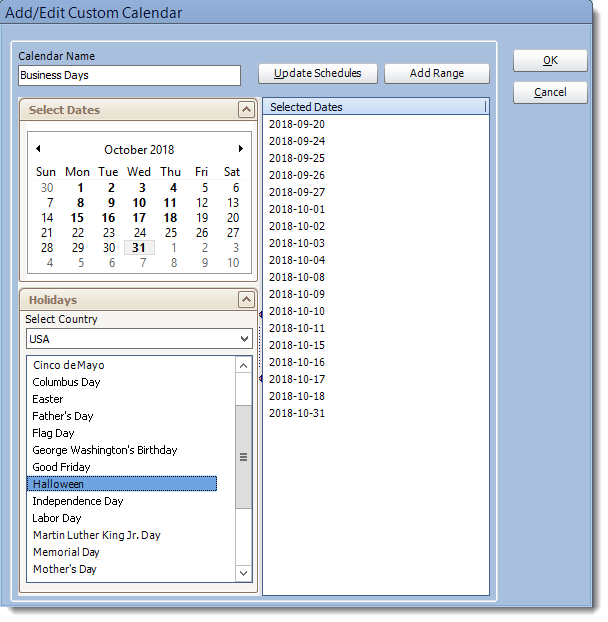The image size is (608, 622).
Task: Click October 27 in the calendar
Action: tap(233, 233)
